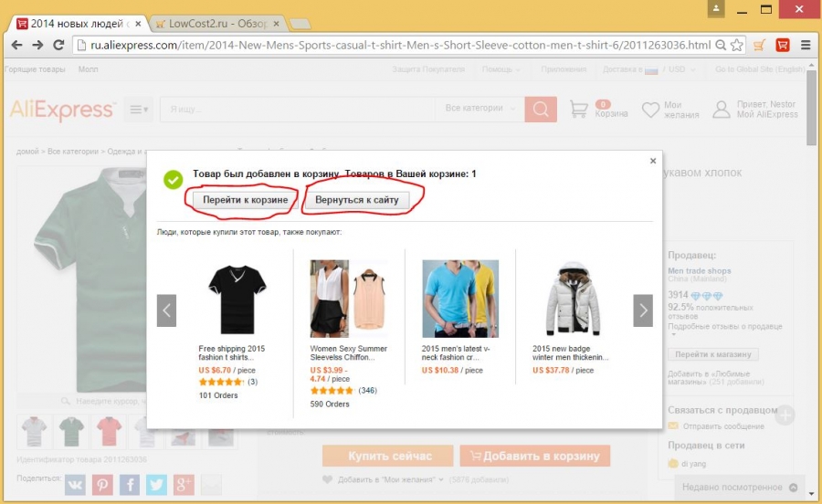Open orange cart browser extension
Screen dimensions: 822x504
[759, 45]
